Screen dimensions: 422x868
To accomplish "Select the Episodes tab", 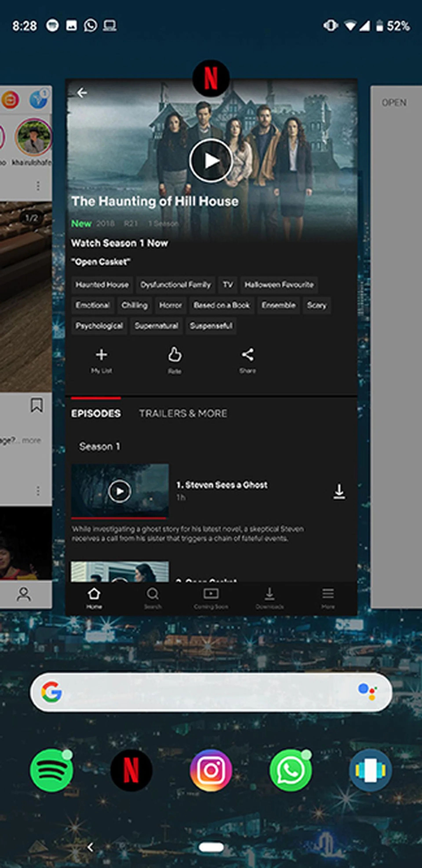I will tap(96, 413).
